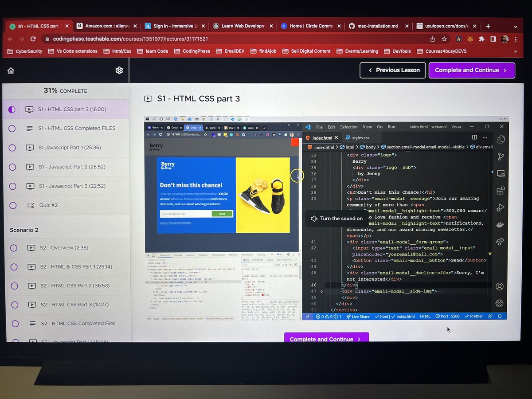The height and width of the screenshot is (399, 532).
Task: Click Live Share in VS Code status bar
Action: [x=358, y=317]
